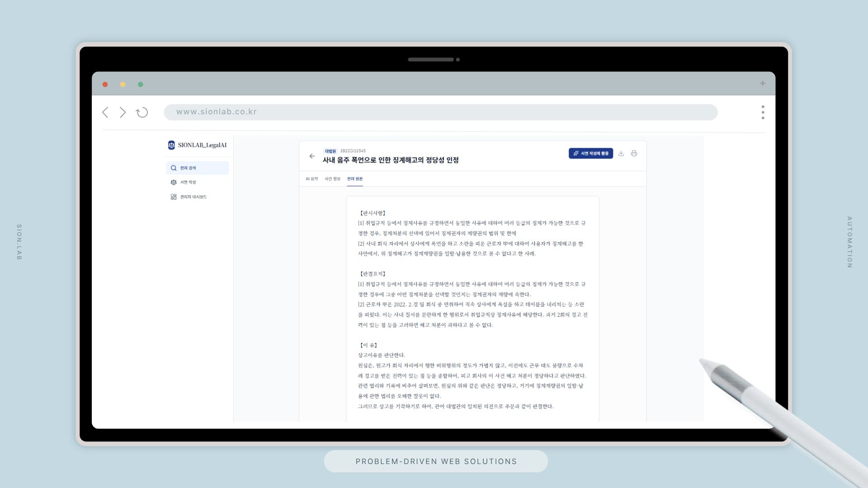Select the 판례 원문 tab
The width and height of the screenshot is (868, 488).
(355, 179)
